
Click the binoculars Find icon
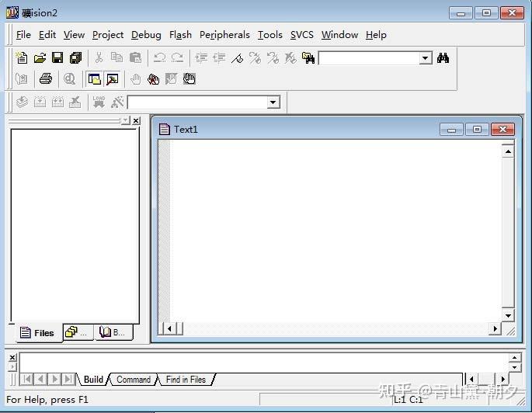(443, 58)
